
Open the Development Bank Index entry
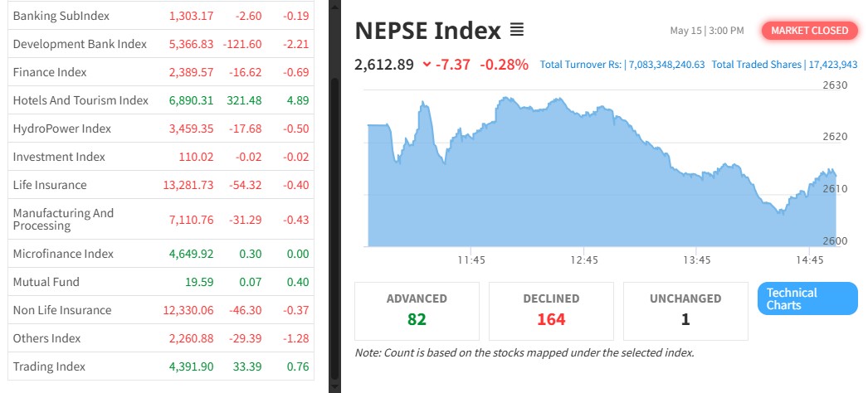coord(80,44)
